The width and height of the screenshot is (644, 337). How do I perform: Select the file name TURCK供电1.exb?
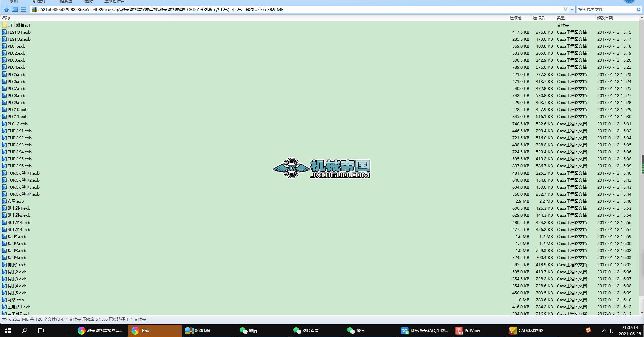24,173
